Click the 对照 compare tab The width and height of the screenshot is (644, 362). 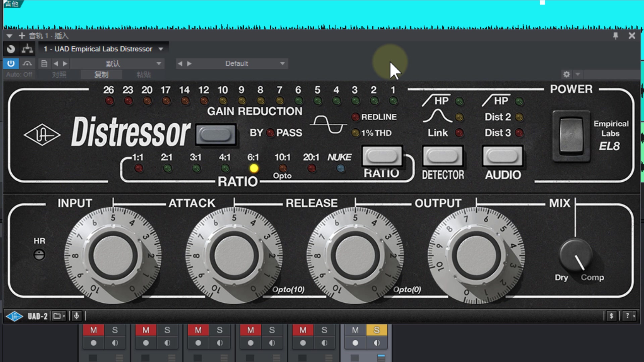pyautogui.click(x=59, y=74)
